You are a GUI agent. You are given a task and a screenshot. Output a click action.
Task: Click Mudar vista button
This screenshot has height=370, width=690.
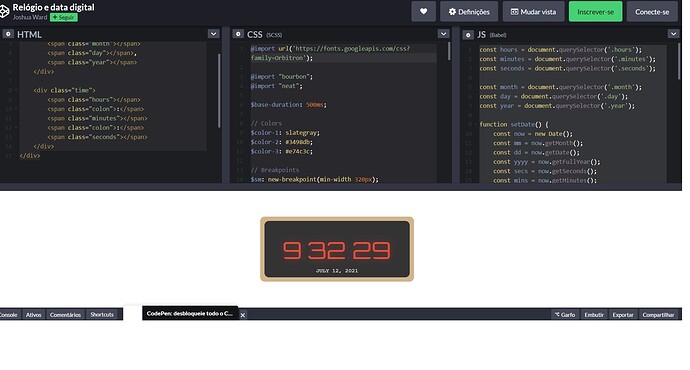pos(533,11)
